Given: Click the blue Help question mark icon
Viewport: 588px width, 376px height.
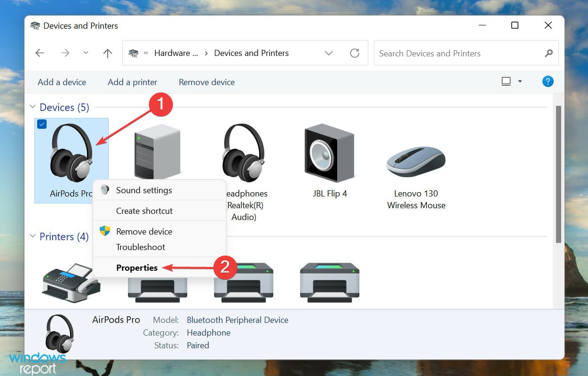Looking at the screenshot, I should pos(548,81).
